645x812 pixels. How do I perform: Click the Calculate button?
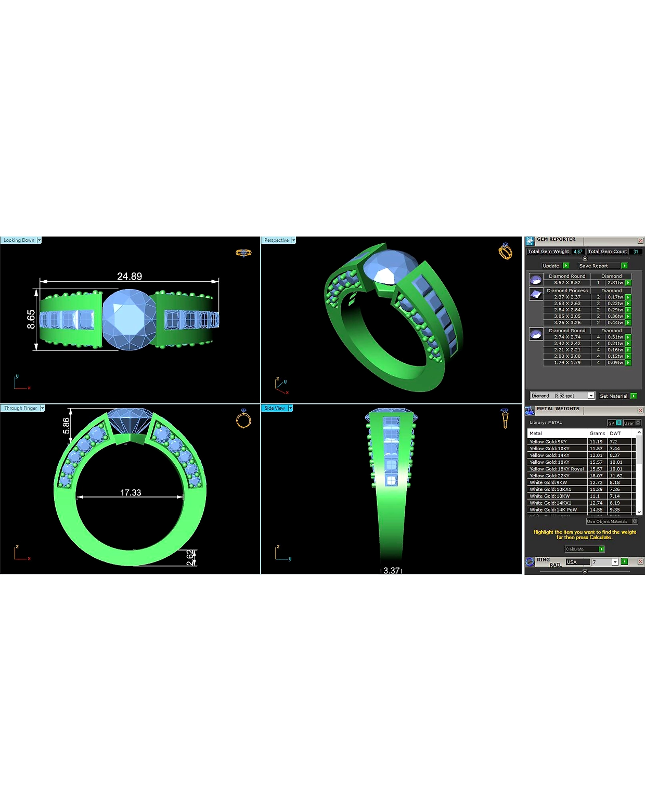point(585,549)
